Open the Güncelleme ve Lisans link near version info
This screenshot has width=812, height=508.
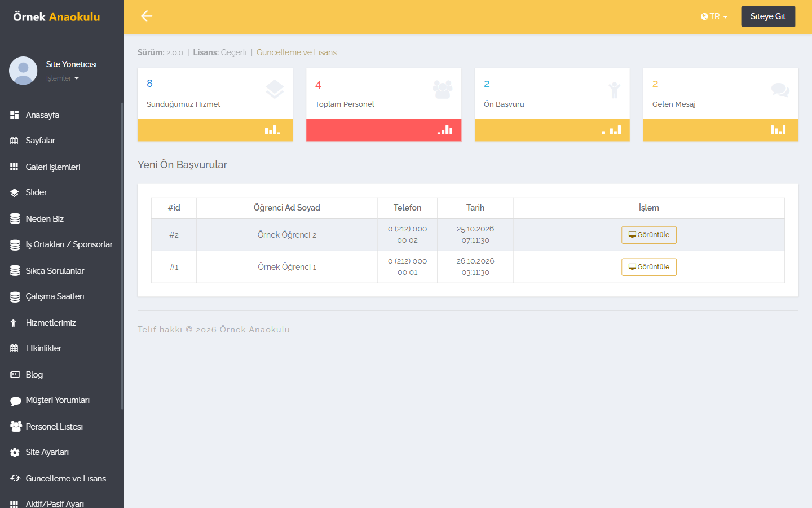point(297,52)
